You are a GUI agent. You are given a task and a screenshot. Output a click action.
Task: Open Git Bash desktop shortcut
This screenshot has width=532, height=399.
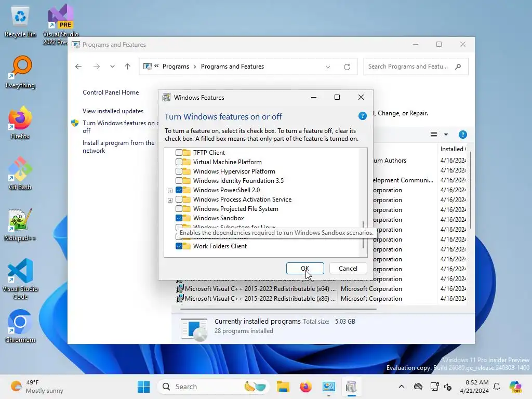click(x=20, y=174)
